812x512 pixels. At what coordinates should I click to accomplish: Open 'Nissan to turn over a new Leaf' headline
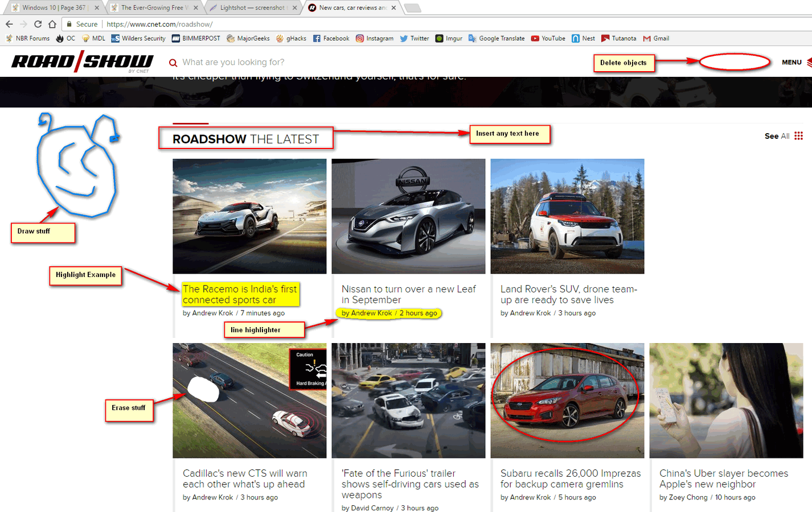(409, 295)
